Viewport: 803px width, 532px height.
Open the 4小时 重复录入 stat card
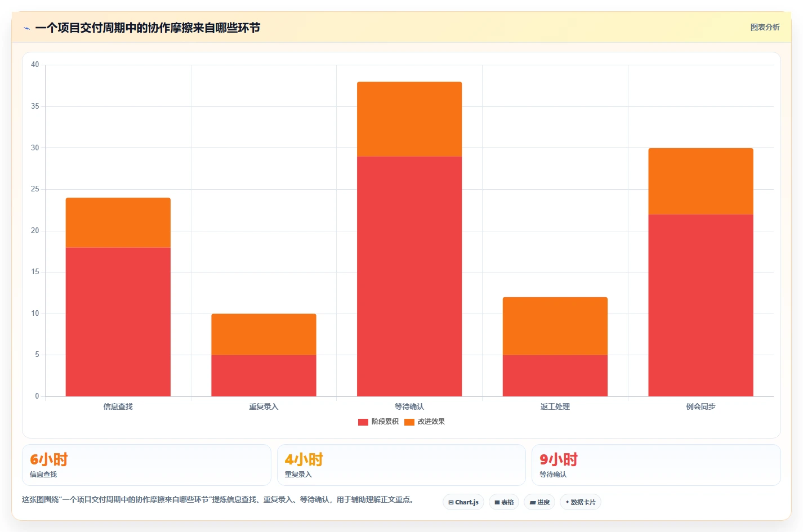click(x=401, y=465)
